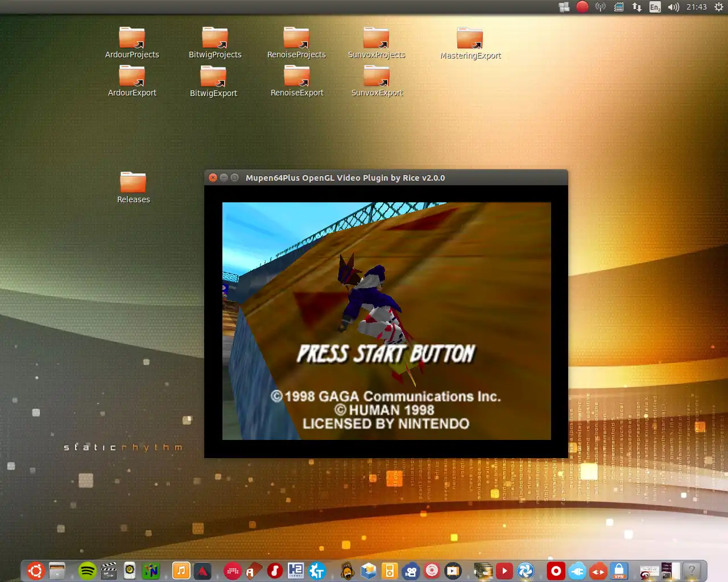This screenshot has height=582, width=728.
Task: Click '©1998 GAGA Communications Inc.' in game
Action: (386, 396)
